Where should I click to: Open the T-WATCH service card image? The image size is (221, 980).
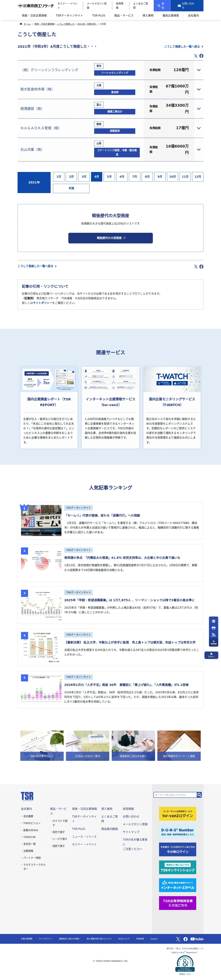tap(172, 379)
